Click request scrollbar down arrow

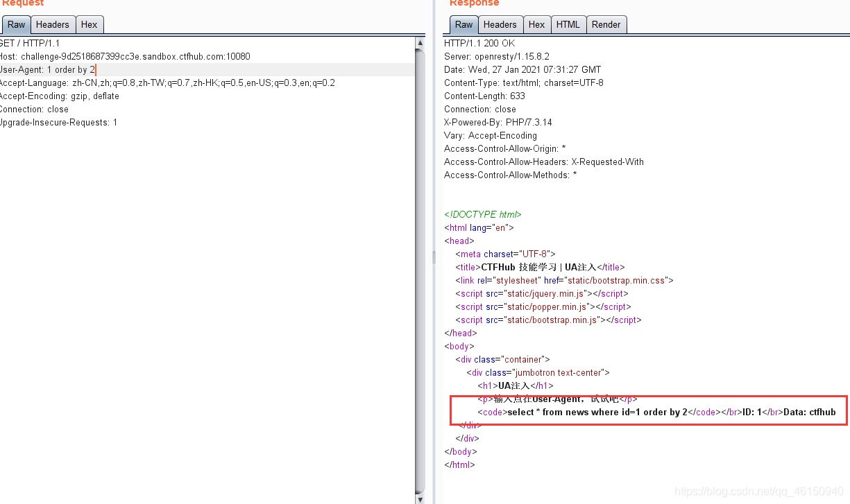[420, 498]
